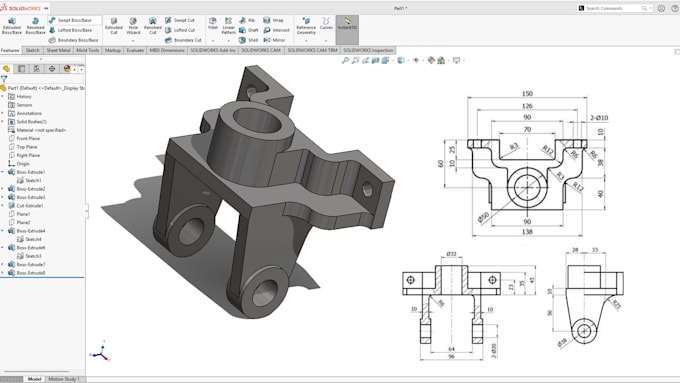Choose Lofted Boss/Base
The width and height of the screenshot is (680, 383).
coord(70,30)
